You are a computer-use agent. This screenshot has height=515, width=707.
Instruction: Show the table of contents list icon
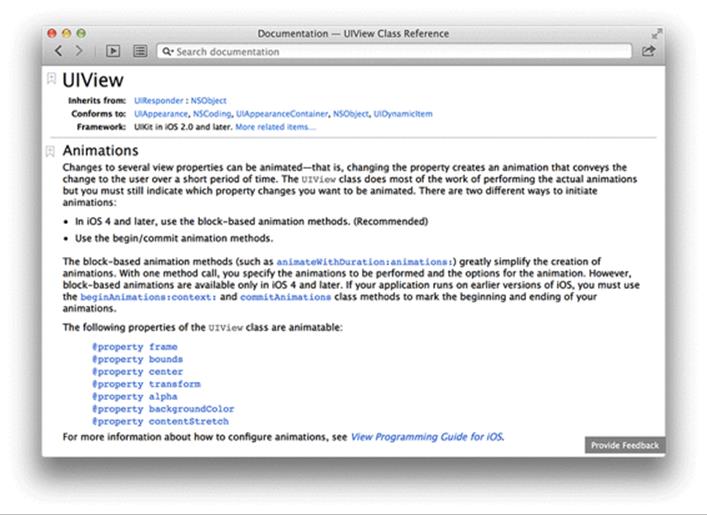(140, 51)
